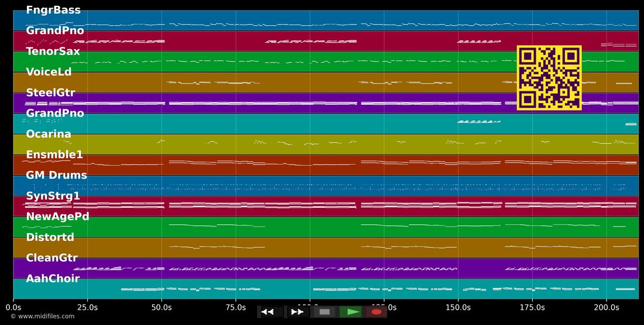644x325 pixels.
Task: Click the 0.0s time axis label
Action: click(13, 307)
